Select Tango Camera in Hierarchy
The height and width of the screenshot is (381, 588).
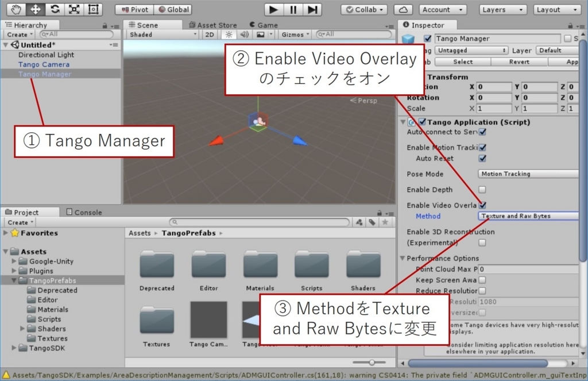tap(44, 64)
